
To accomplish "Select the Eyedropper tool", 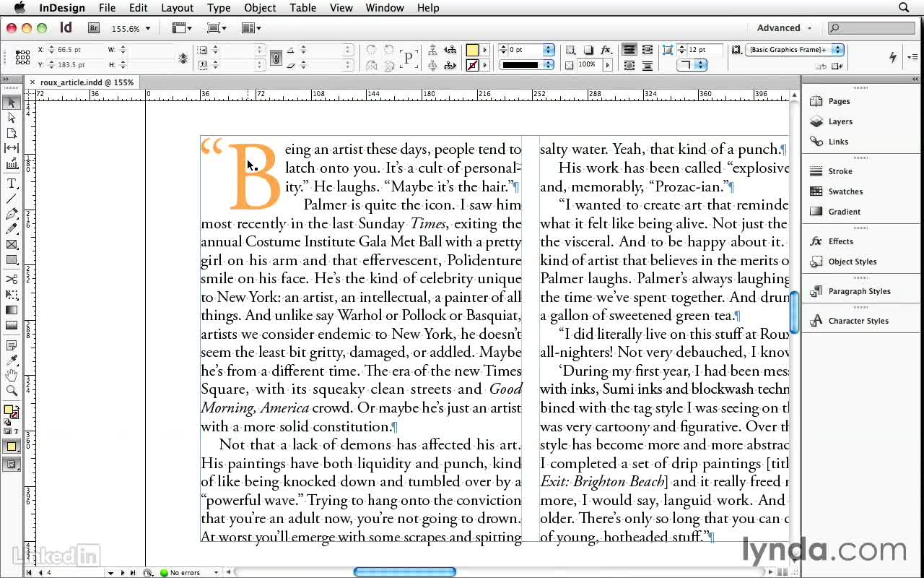I will tap(12, 361).
